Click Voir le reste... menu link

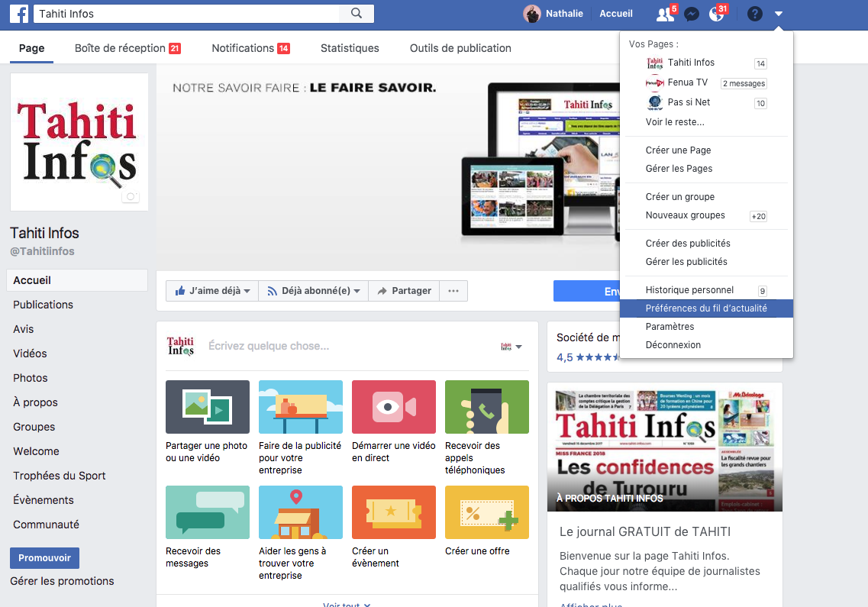point(675,122)
